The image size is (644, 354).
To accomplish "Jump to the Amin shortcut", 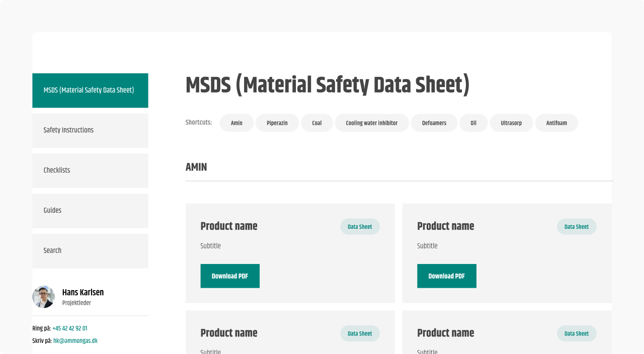I will point(236,123).
